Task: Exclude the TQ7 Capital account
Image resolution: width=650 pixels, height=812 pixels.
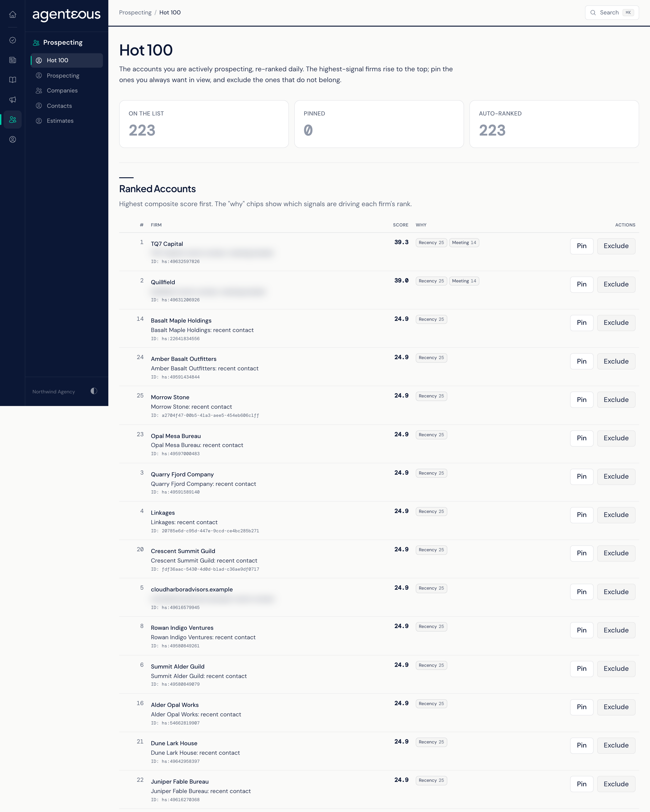Action: click(616, 246)
